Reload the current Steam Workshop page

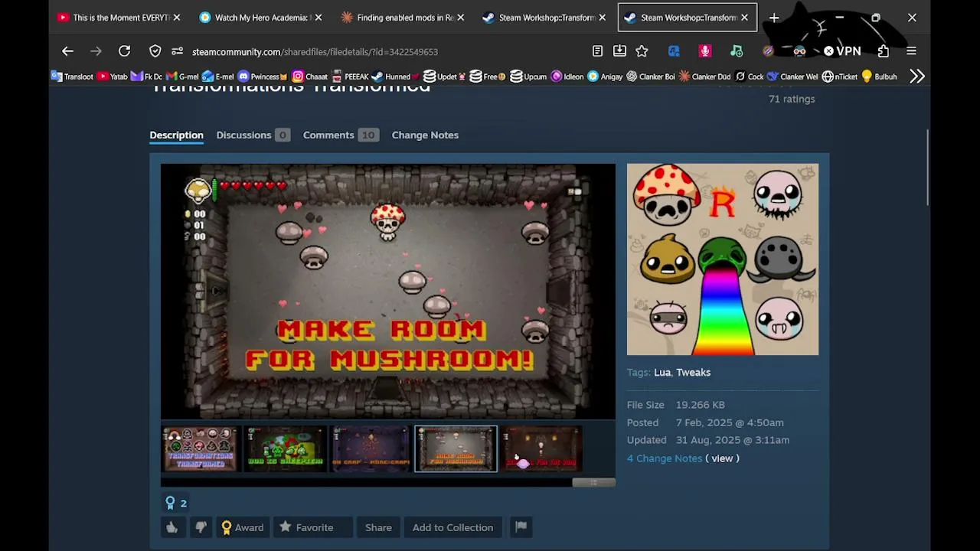tap(124, 51)
